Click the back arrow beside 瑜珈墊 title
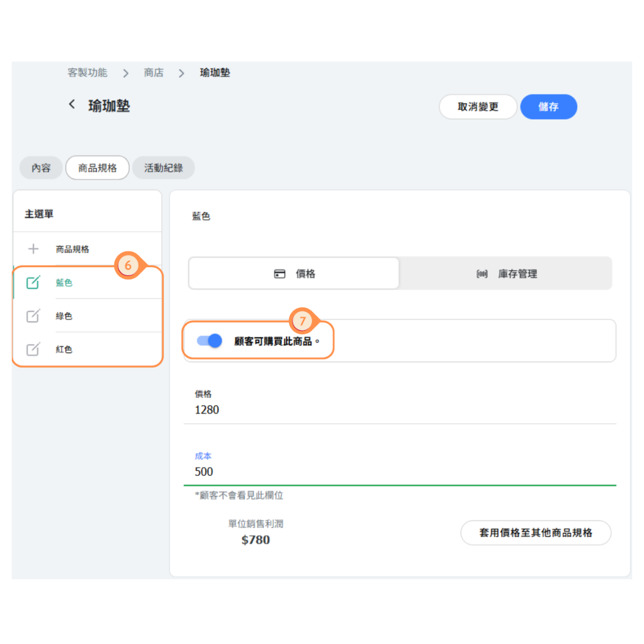 [x=72, y=105]
